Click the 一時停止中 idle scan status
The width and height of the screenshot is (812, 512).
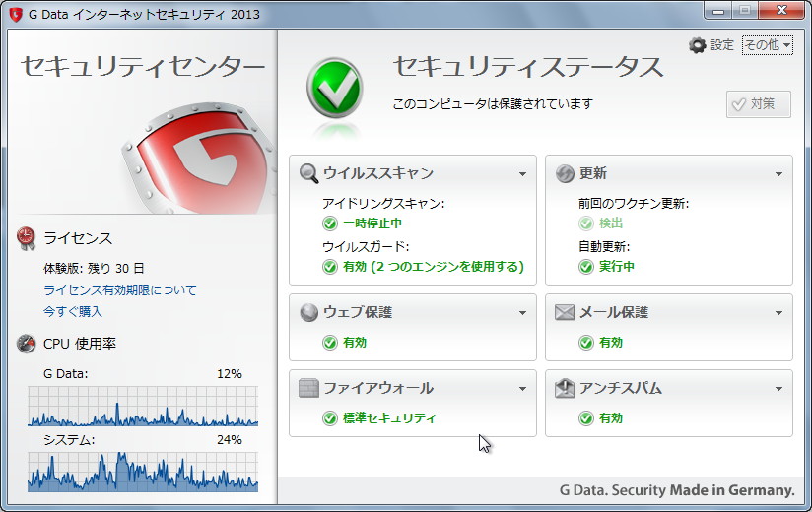point(372,224)
